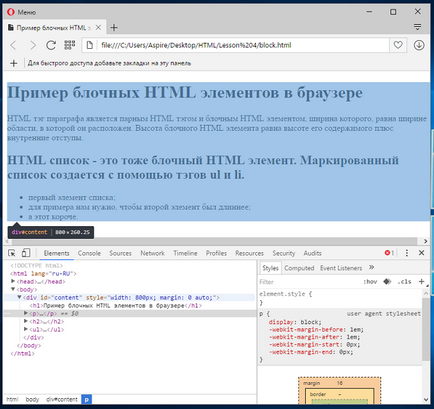This screenshot has height=409, width=434.
Task: Open the diamond icon beside :hov
Action: (387, 282)
